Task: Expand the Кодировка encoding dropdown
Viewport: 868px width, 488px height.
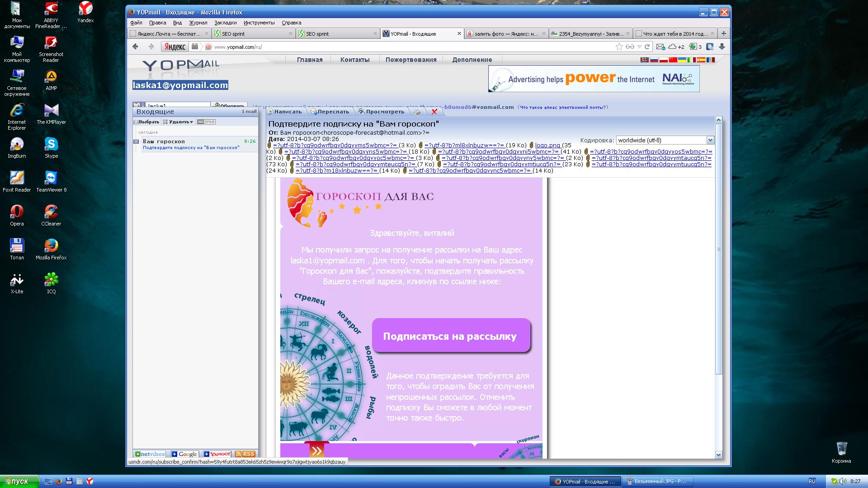Action: 710,141
